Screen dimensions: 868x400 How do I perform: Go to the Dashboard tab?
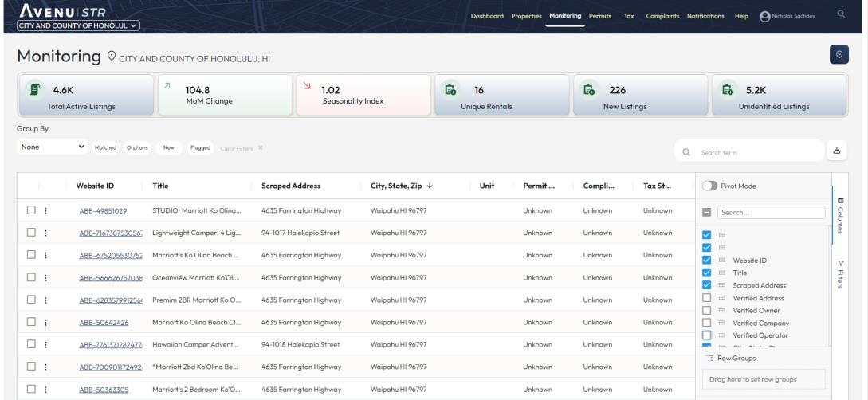point(487,16)
